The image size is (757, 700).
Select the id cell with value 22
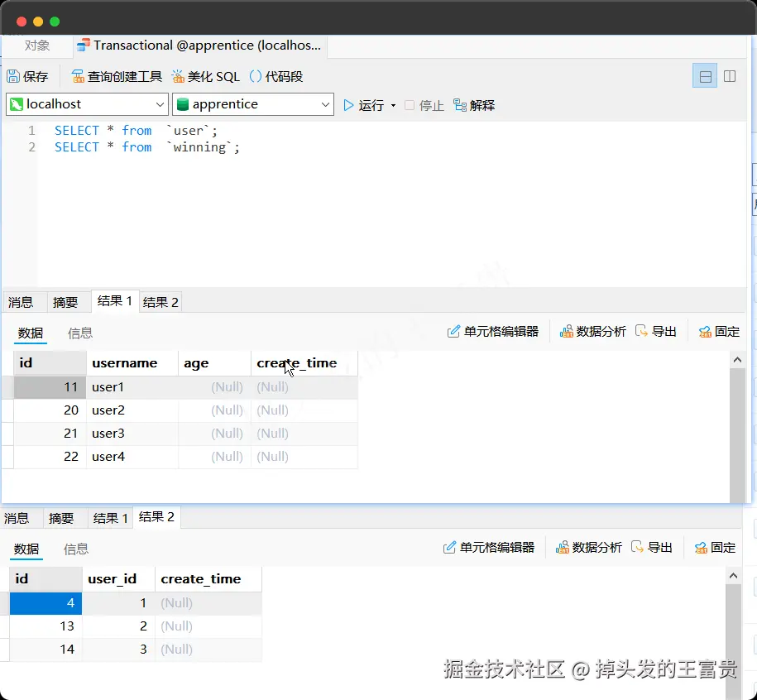click(x=50, y=457)
